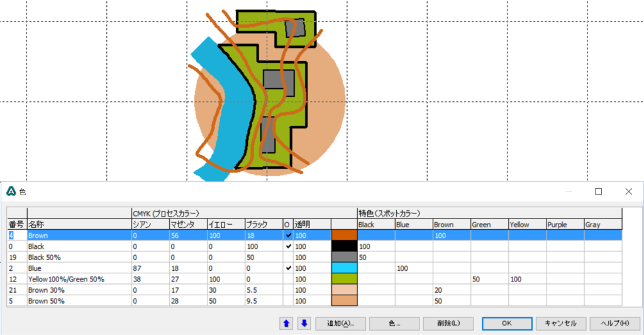Toggle overprint cell in Black 50% row
This screenshot has width=644, height=335.
pyautogui.click(x=288, y=258)
